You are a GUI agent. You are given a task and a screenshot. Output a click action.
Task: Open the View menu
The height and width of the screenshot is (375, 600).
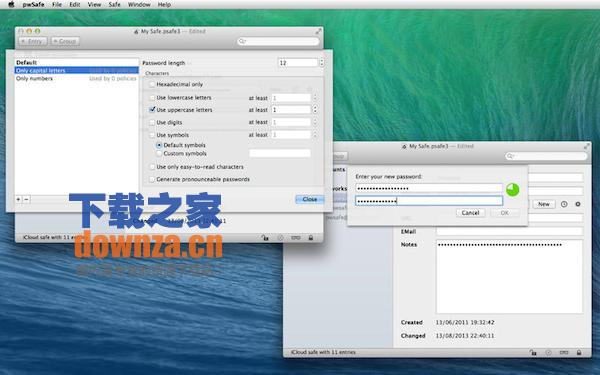(94, 5)
